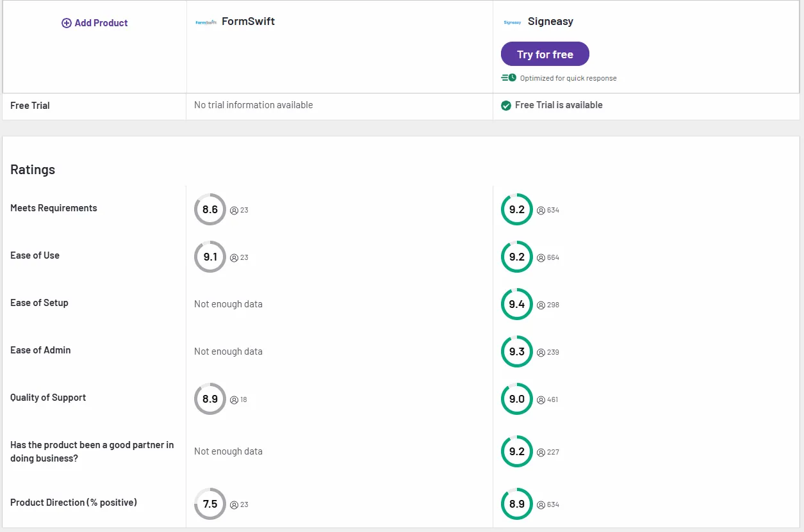Viewport: 804px width, 532px height.
Task: Click reviewer icon beside Signeasy 239 count
Action: click(541, 352)
